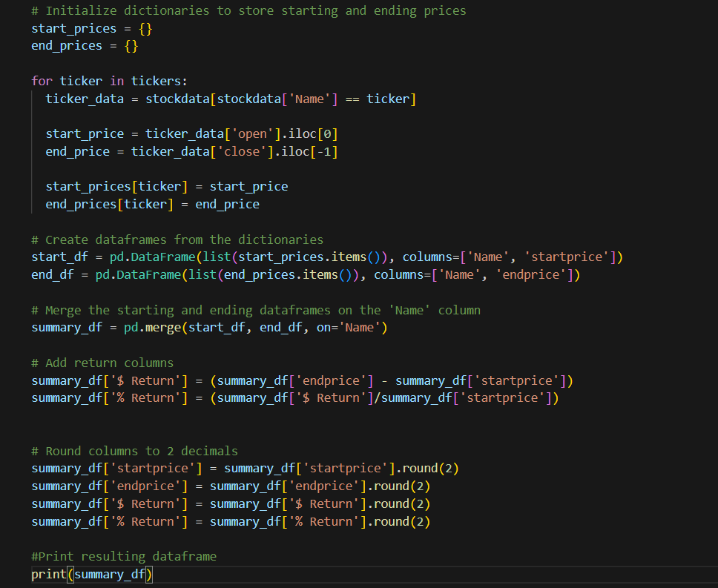This screenshot has height=588, width=718.
Task: Click the line rounding summary_df['endprice']
Action: (231, 486)
